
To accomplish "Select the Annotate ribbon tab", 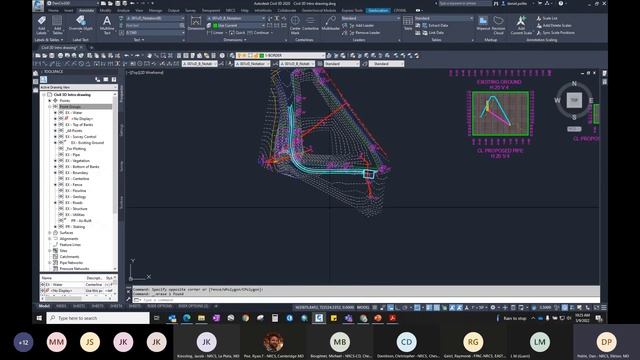I will [x=86, y=10].
